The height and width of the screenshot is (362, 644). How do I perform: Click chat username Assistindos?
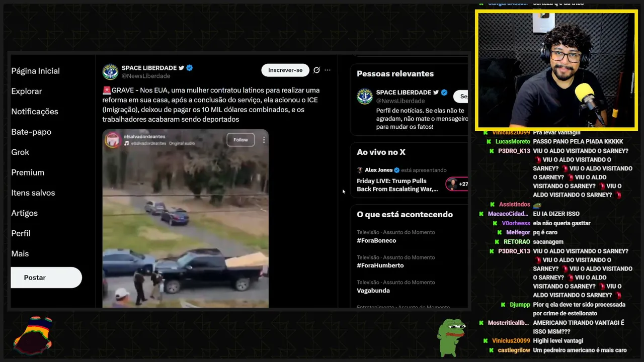[515, 205]
